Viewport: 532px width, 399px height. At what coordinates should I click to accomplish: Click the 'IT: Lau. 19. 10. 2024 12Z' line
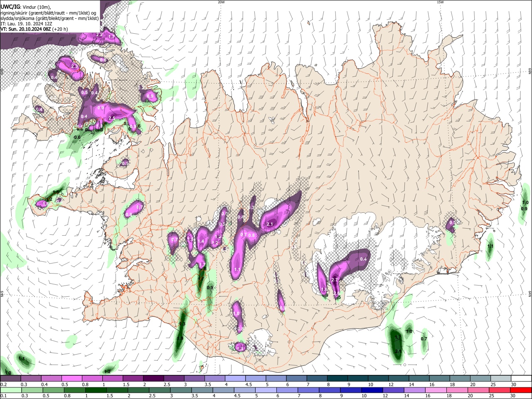(x=26, y=24)
